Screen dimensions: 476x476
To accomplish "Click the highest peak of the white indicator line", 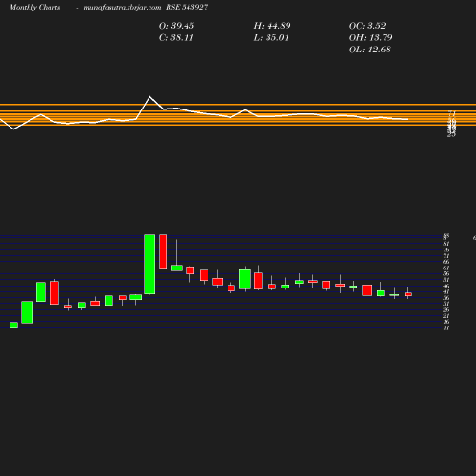I will click(x=149, y=96).
